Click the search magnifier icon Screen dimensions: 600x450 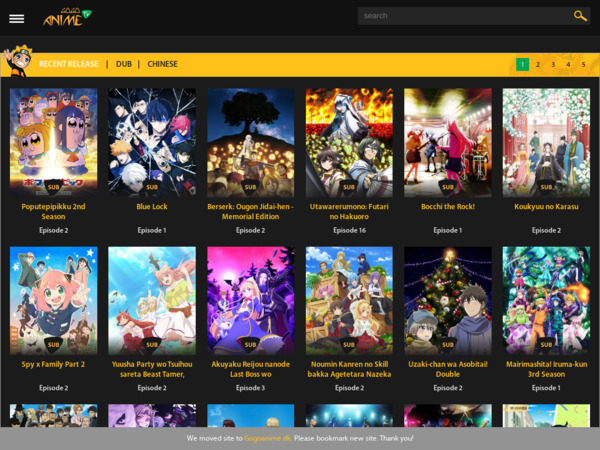tap(580, 16)
